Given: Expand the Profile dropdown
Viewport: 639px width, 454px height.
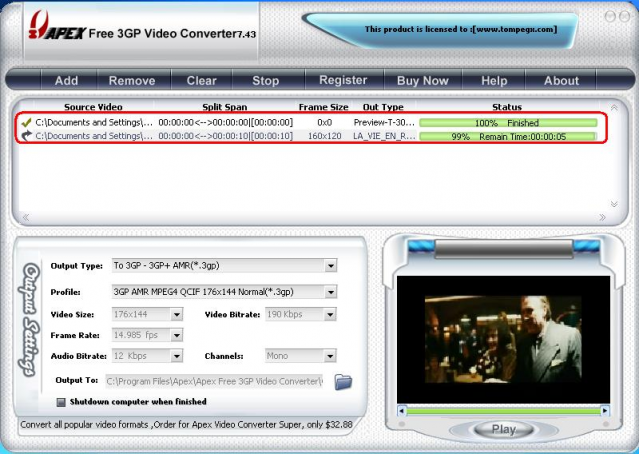Looking at the screenshot, I should tap(331, 292).
